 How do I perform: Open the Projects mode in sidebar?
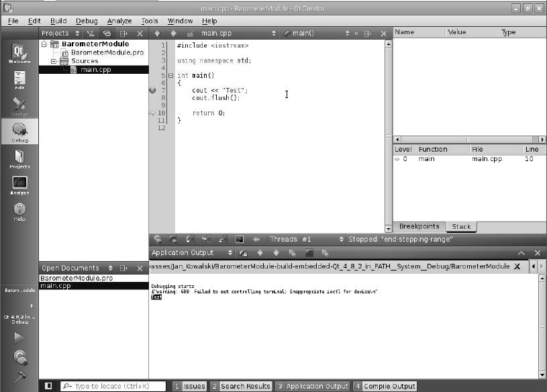click(x=19, y=158)
